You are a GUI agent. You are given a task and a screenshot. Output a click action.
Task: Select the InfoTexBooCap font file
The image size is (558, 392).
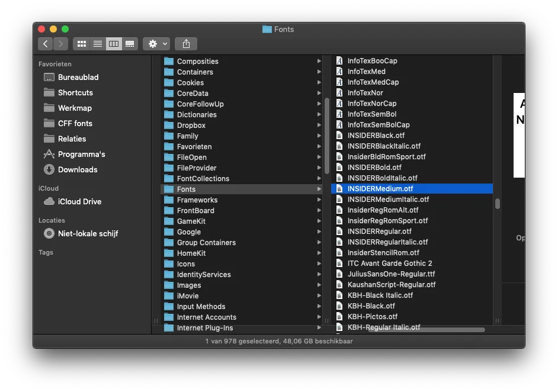[x=412, y=61]
